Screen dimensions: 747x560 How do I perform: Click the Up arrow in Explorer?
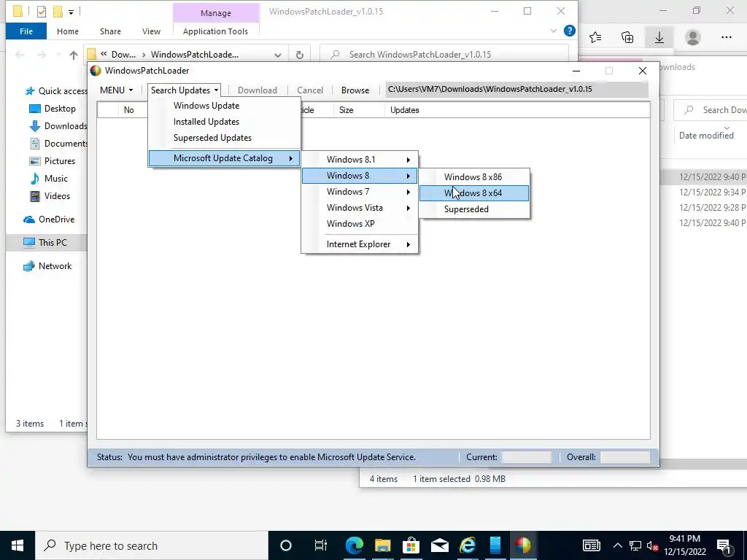point(74,55)
